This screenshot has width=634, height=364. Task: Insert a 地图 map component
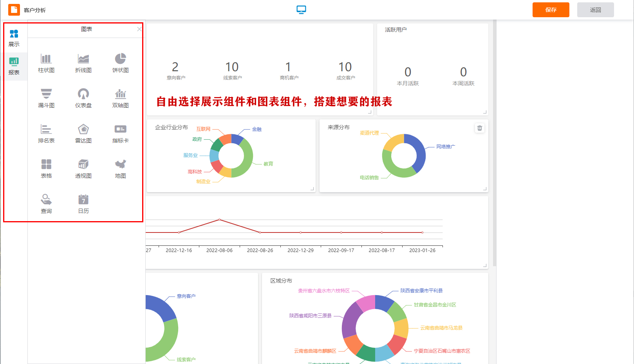(120, 168)
